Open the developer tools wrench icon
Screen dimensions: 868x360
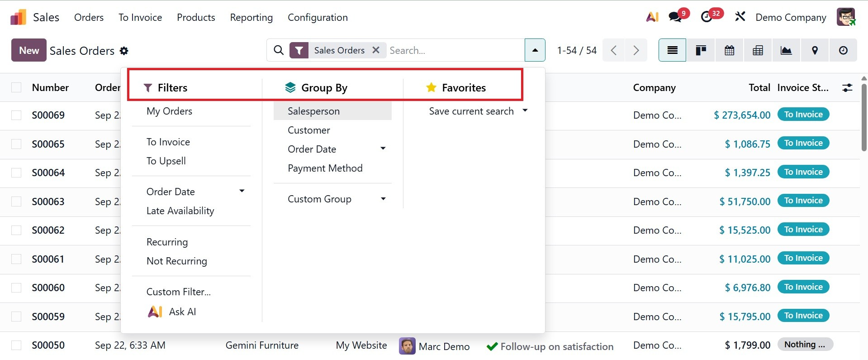tap(740, 17)
